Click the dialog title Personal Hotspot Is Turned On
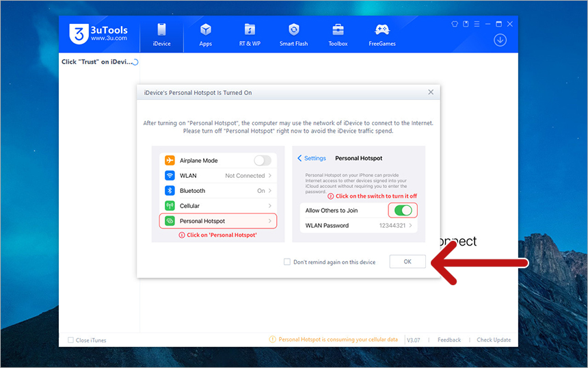588x368 pixels. click(x=198, y=92)
